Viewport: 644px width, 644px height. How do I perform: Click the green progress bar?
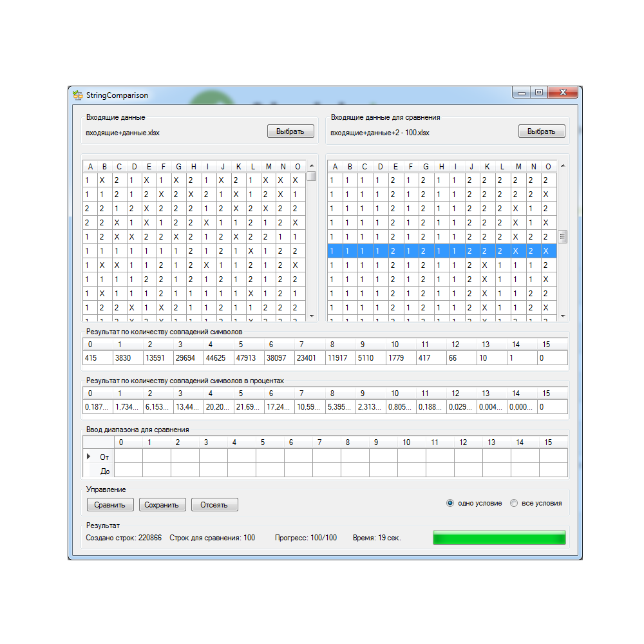pos(499,538)
